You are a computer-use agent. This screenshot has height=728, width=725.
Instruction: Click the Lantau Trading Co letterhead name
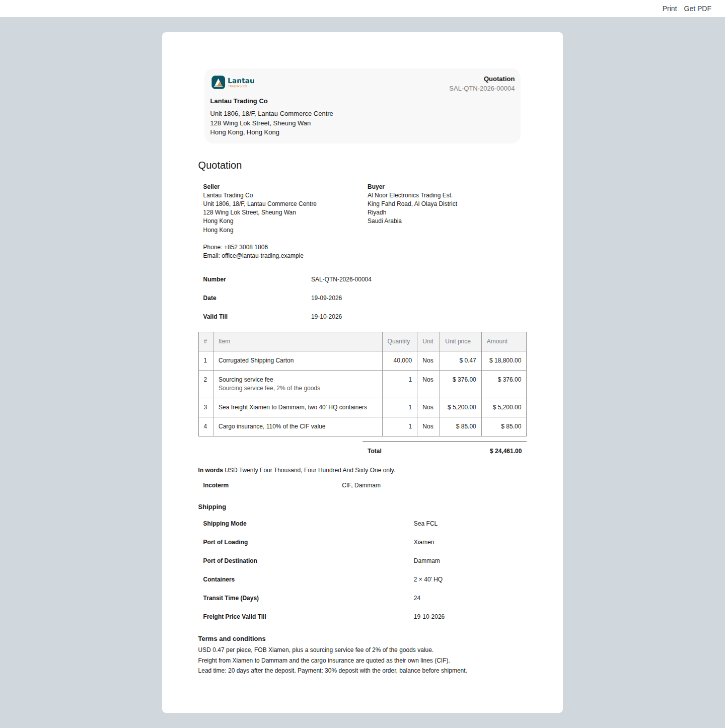[239, 101]
